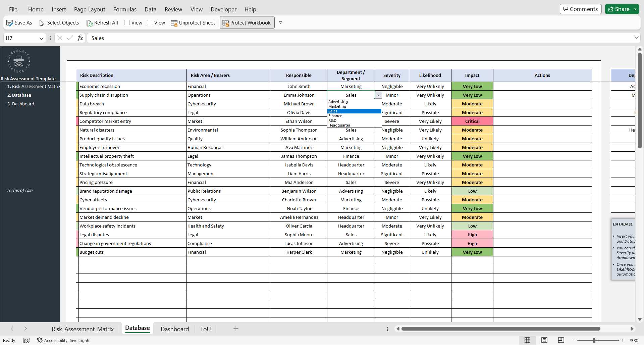Click next sheet navigation arrow

pos(25,329)
